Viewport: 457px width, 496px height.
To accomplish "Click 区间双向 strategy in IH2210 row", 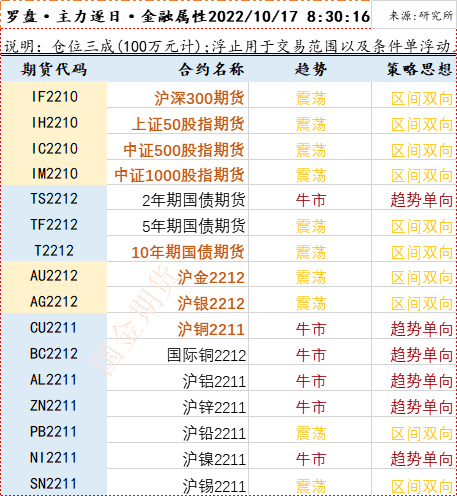I will tap(422, 125).
